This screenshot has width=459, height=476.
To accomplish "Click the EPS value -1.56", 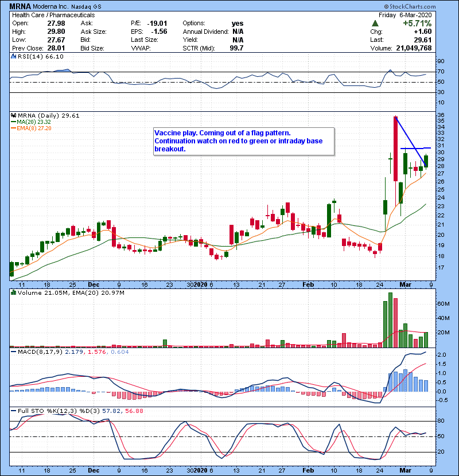I will pyautogui.click(x=159, y=32).
